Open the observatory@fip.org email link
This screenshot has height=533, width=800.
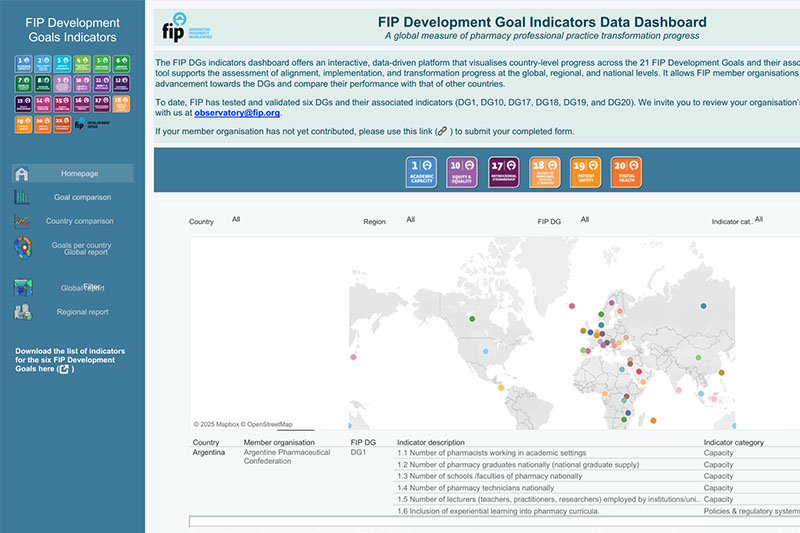[x=237, y=113]
